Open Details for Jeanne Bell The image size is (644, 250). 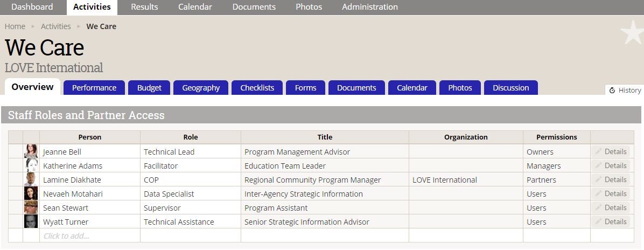tap(611, 151)
